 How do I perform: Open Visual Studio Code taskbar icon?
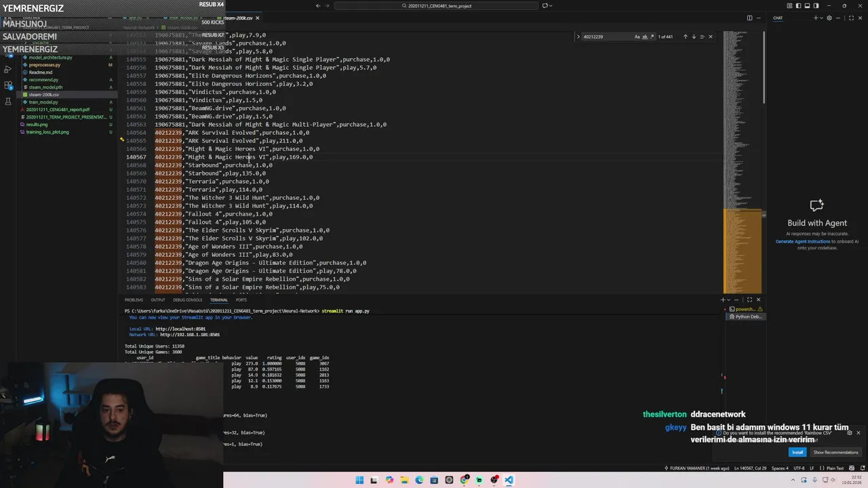click(509, 480)
